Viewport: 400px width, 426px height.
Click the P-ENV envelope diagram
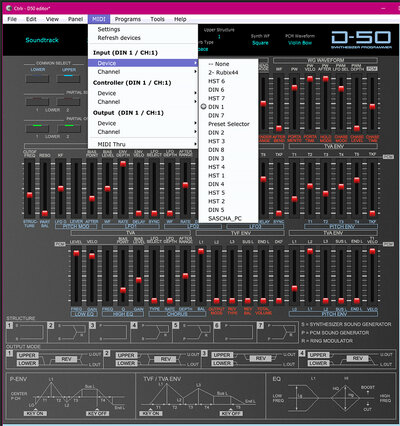coord(70,396)
